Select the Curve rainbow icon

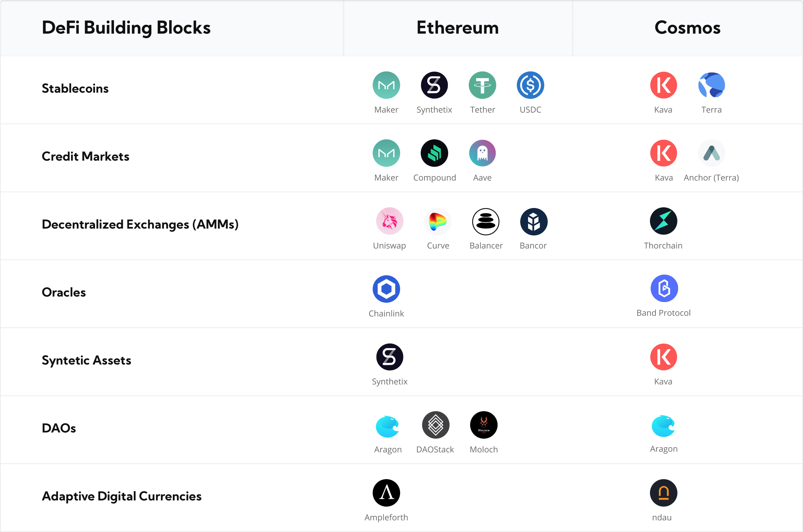438,221
